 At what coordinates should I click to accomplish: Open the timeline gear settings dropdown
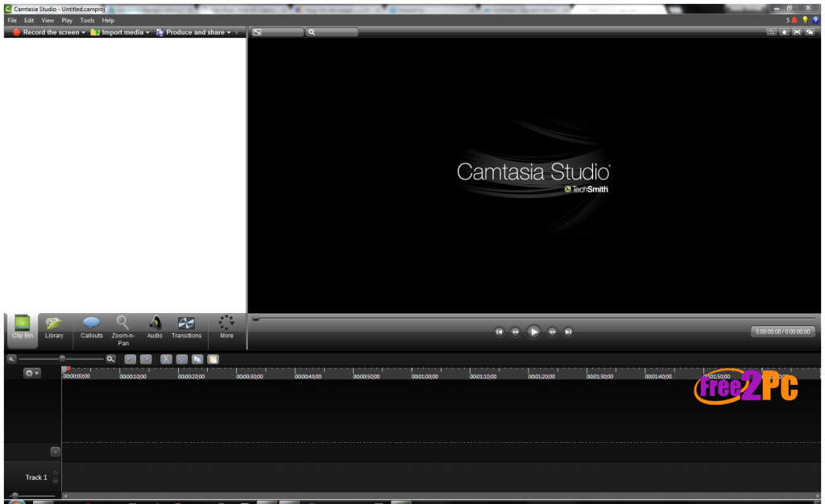pyautogui.click(x=31, y=373)
